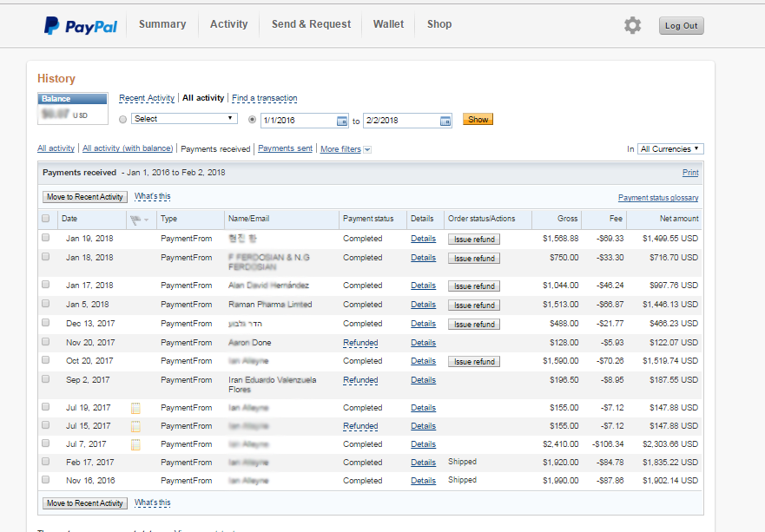Open the settings gear icon
Screen dimensions: 765x532
click(x=632, y=26)
